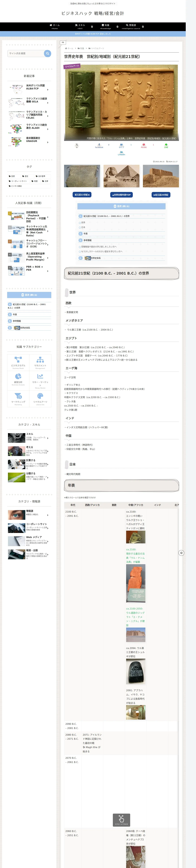Open the スキル navigation menu item
Viewport: 196px width, 868px height.
[80, 27]
